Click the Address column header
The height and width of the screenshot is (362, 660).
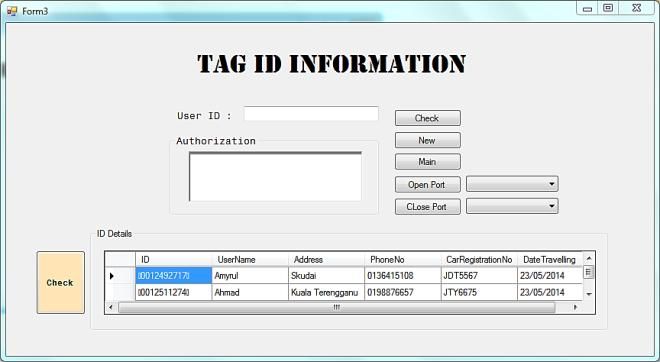326,260
